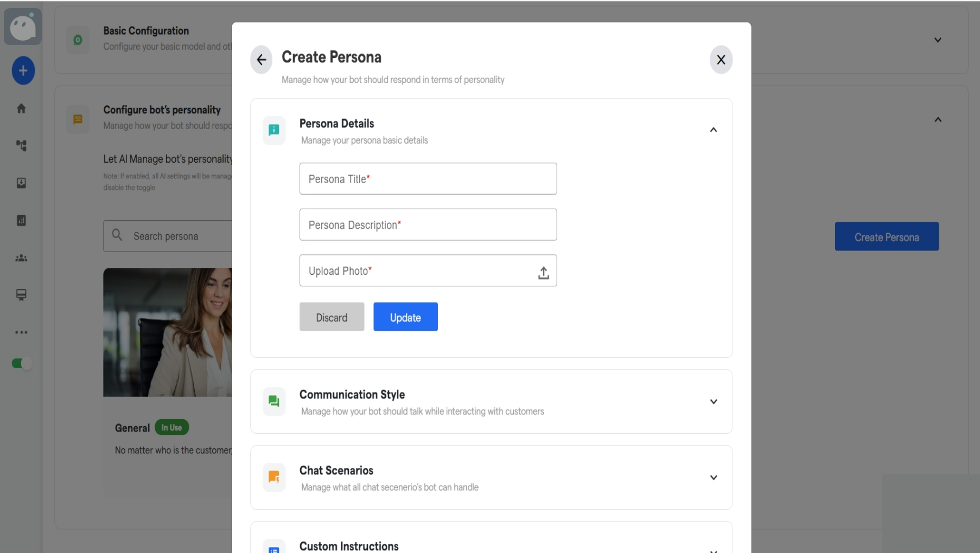This screenshot has width=980, height=553.
Task: Click the Create Persona button
Action: 887,236
